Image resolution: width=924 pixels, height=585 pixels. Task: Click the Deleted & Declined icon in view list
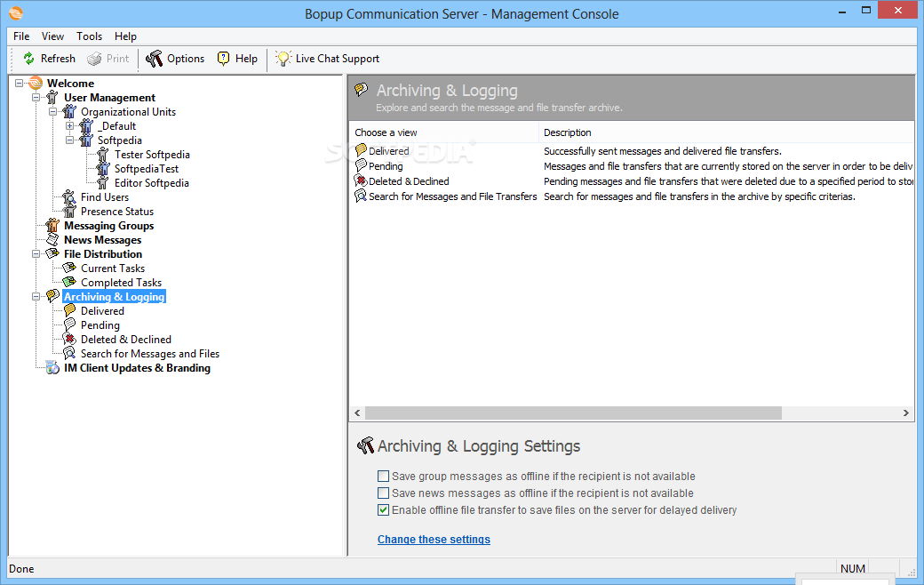(x=362, y=181)
